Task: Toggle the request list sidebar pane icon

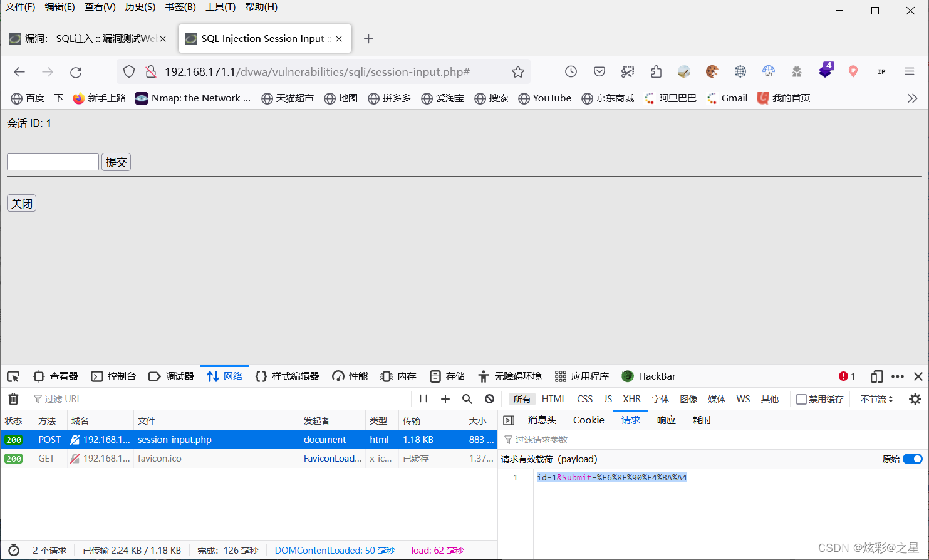Action: tap(509, 420)
